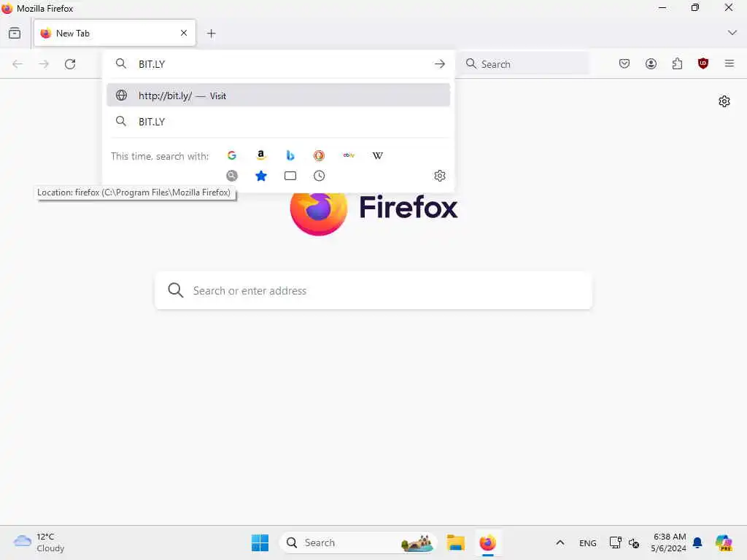This screenshot has width=747, height=560.
Task: Expand the list all tabs chevron
Action: (x=732, y=33)
